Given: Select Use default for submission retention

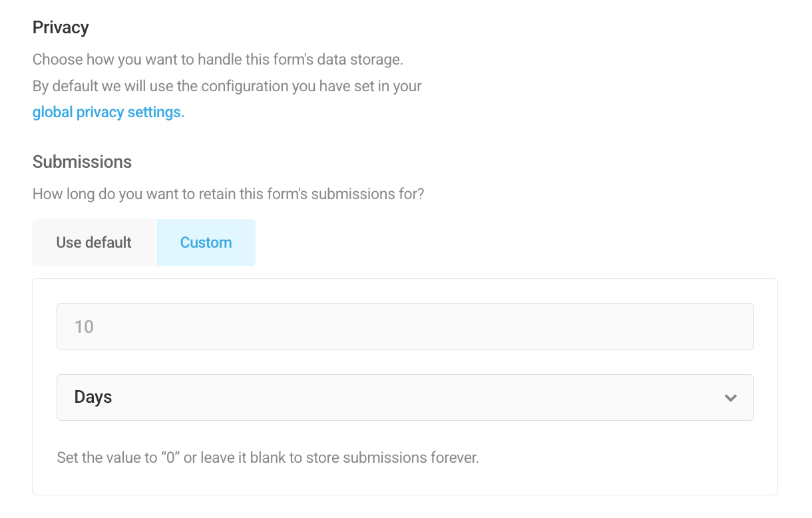Looking at the screenshot, I should (x=93, y=242).
